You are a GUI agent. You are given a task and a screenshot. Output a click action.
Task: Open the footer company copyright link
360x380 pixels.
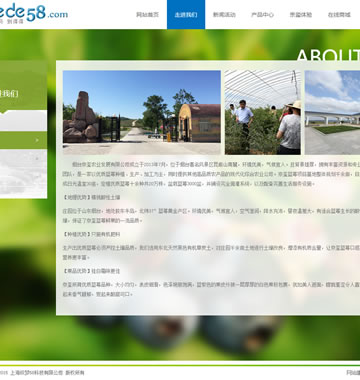[x=42, y=373]
